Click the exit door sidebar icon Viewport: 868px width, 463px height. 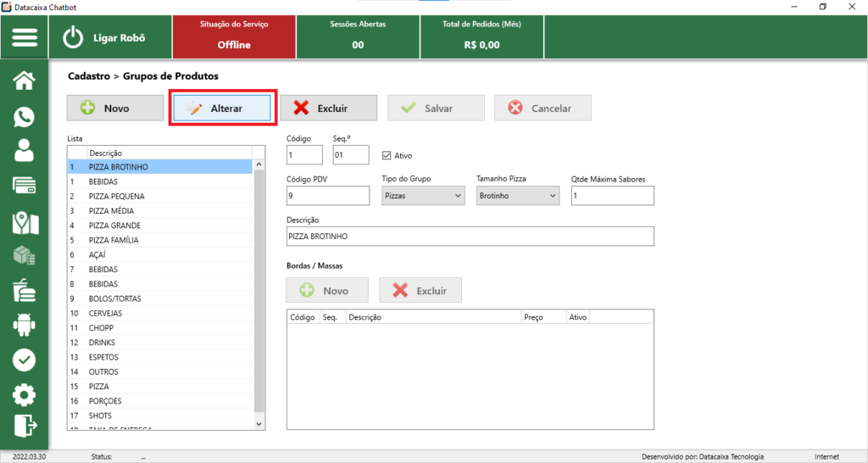coord(25,426)
